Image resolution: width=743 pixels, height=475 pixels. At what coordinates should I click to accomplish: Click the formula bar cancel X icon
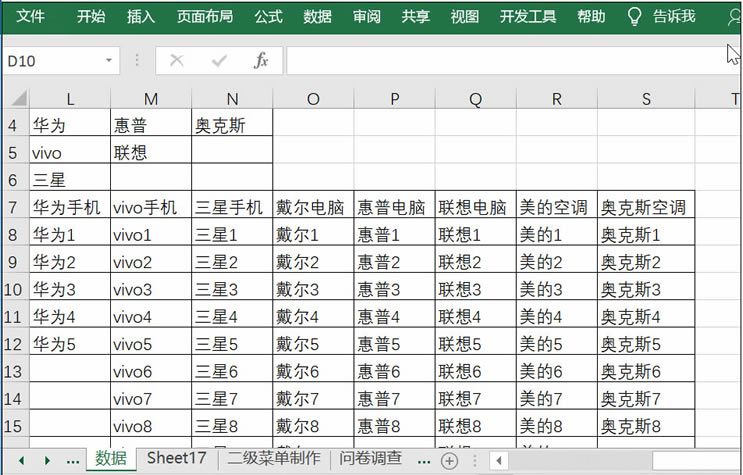(x=177, y=60)
